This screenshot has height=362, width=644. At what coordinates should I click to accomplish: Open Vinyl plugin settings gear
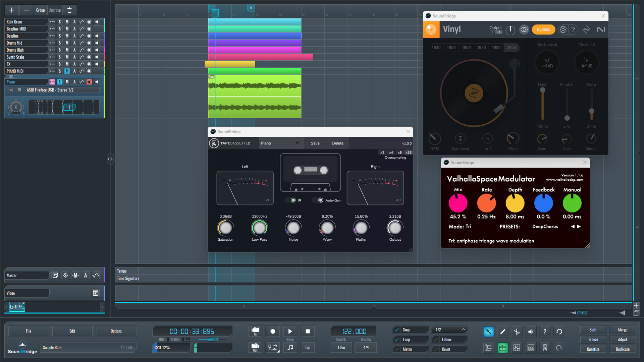pyautogui.click(x=563, y=29)
